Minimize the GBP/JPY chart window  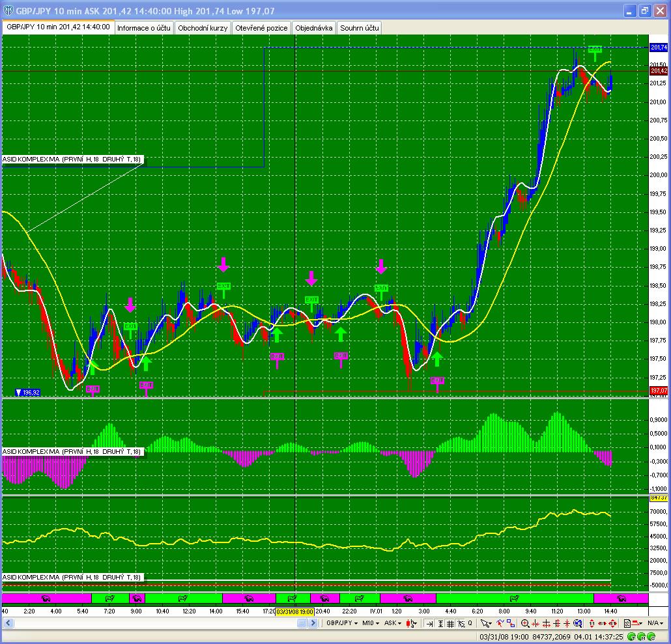tap(629, 11)
